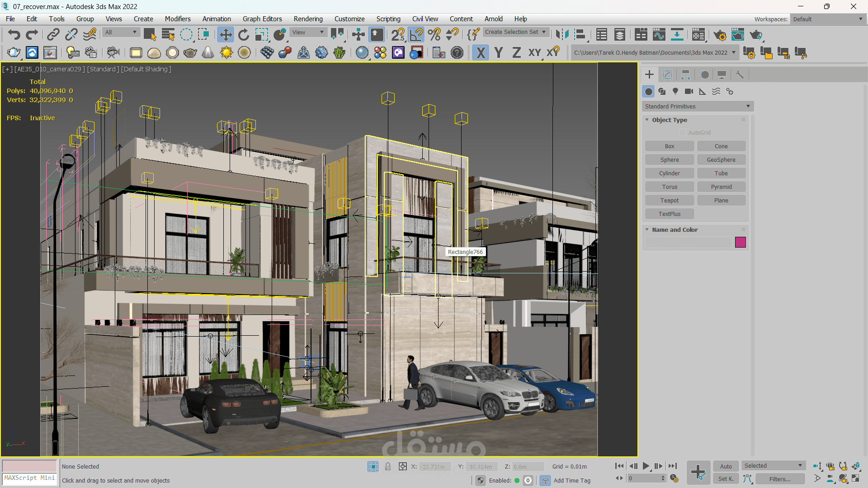The height and width of the screenshot is (488, 868).
Task: Open the Standard Primitives dropdown
Action: 697,106
